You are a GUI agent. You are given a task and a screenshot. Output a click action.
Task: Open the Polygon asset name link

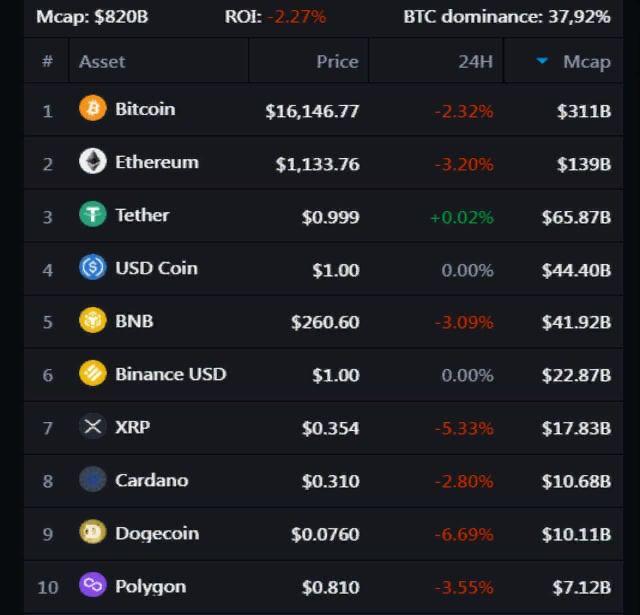pos(151,586)
